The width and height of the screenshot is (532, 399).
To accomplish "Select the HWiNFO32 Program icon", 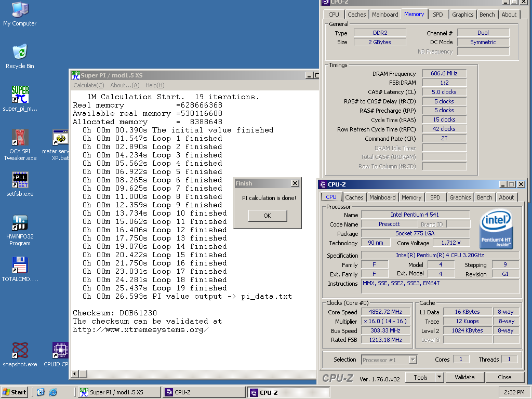I will [20, 230].
